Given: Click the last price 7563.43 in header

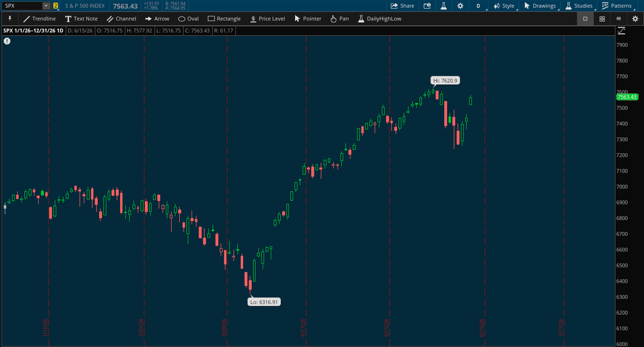Looking at the screenshot, I should point(126,6).
